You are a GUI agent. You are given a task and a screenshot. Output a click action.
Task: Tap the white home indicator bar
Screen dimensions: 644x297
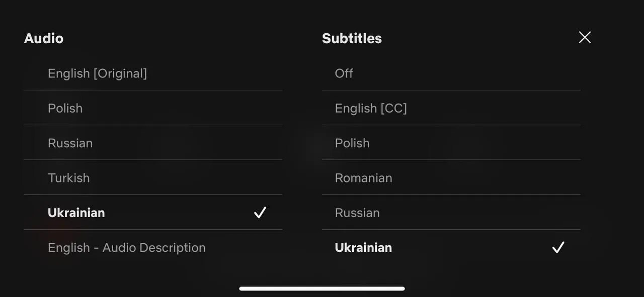coord(322,288)
